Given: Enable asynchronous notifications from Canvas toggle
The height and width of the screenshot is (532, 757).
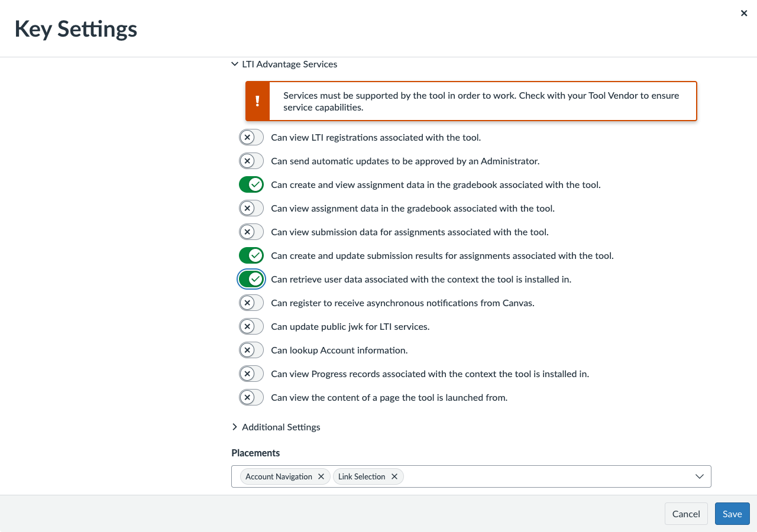Looking at the screenshot, I should pos(251,303).
